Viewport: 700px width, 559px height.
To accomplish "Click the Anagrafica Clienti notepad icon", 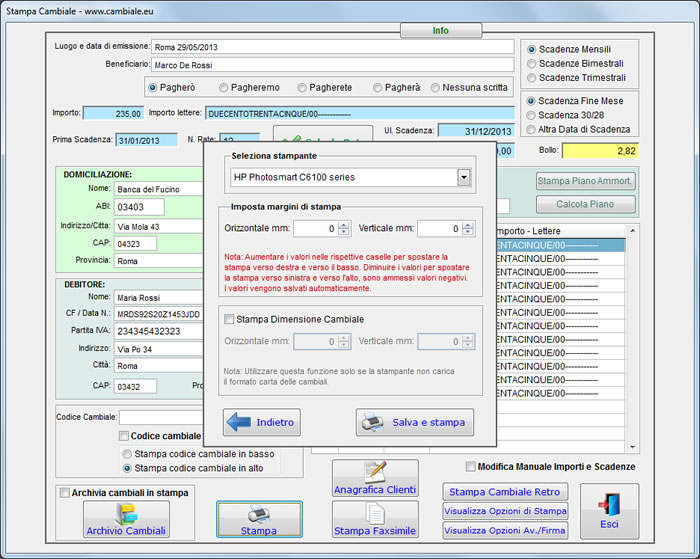I will 375,472.
